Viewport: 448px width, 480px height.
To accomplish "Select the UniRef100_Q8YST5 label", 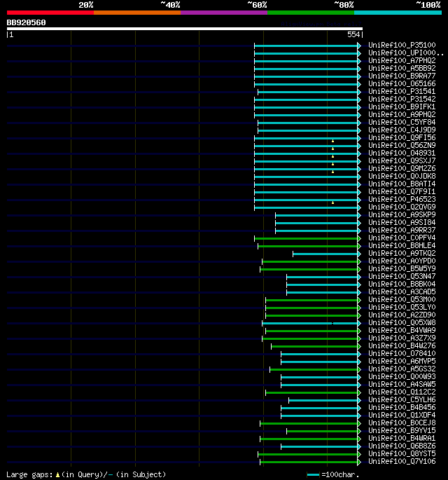I will click(402, 454).
